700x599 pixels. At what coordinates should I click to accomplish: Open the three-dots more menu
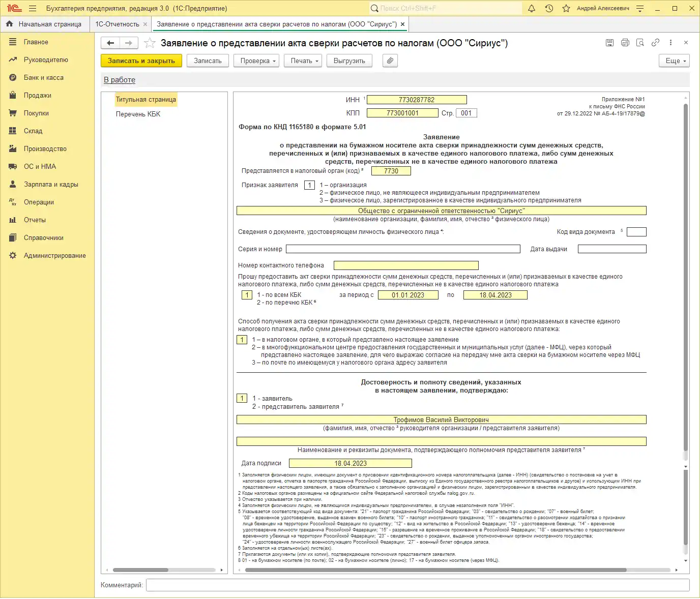[x=670, y=43]
